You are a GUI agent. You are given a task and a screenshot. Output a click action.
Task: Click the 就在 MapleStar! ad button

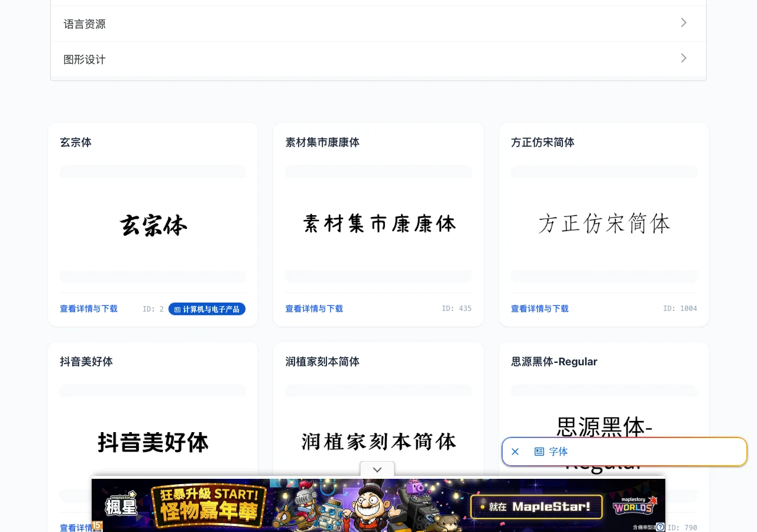click(536, 507)
